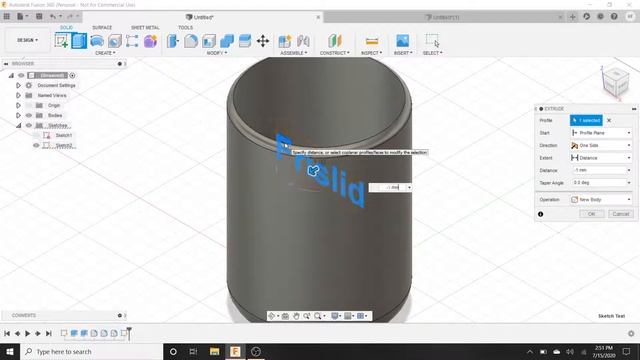The image size is (640, 360).
Task: Open the Assemble menu
Action: [x=293, y=53]
